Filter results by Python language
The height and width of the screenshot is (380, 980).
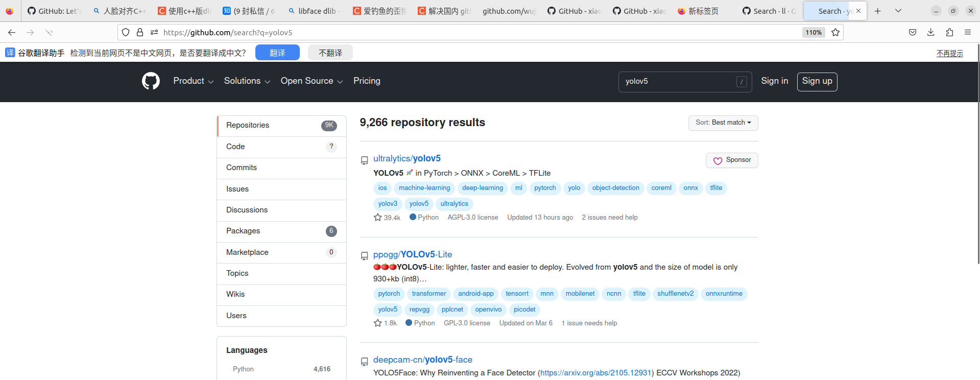point(281,369)
